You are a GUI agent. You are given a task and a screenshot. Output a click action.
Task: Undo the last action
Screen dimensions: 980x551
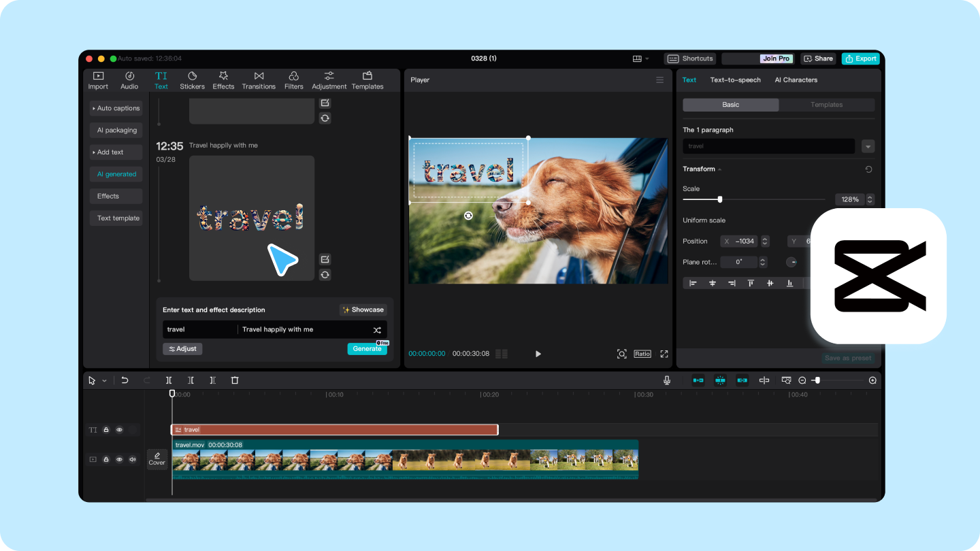click(x=125, y=380)
